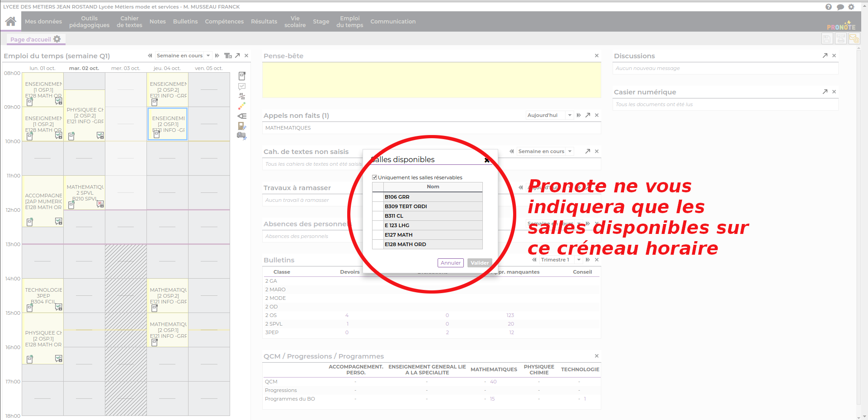Image resolution: width=868 pixels, height=420 pixels.
Task: Sort rooms by the Nom column header
Action: [433, 187]
